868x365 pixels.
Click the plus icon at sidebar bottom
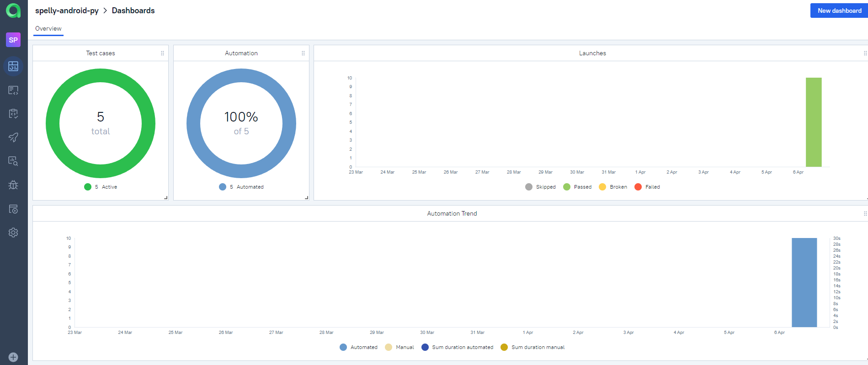pos(13,357)
